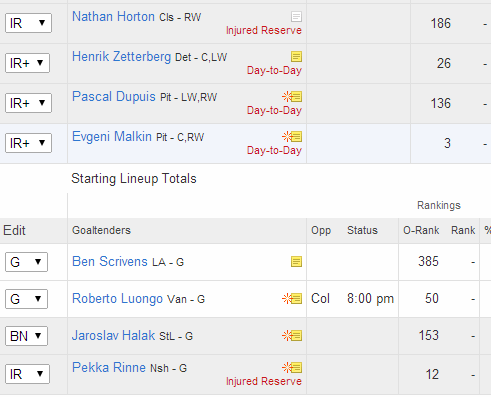
Task: Open Roberto Luongo's player page link
Action: [117, 299]
